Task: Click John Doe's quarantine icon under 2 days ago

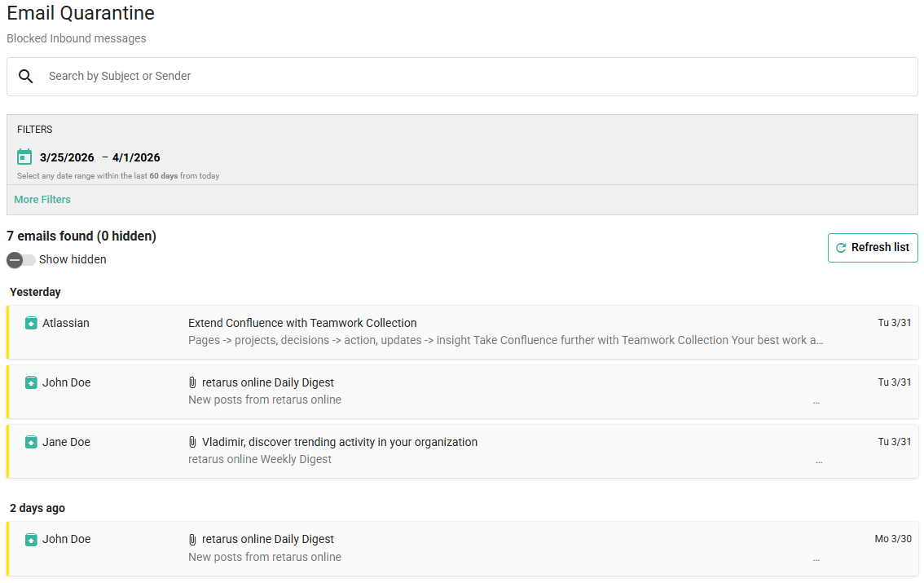Action: [x=31, y=539]
